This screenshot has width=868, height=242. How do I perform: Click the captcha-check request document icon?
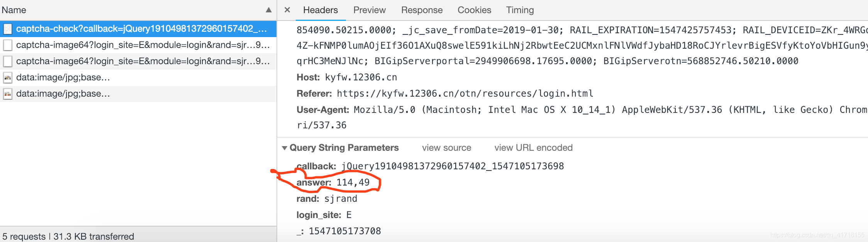click(x=8, y=29)
